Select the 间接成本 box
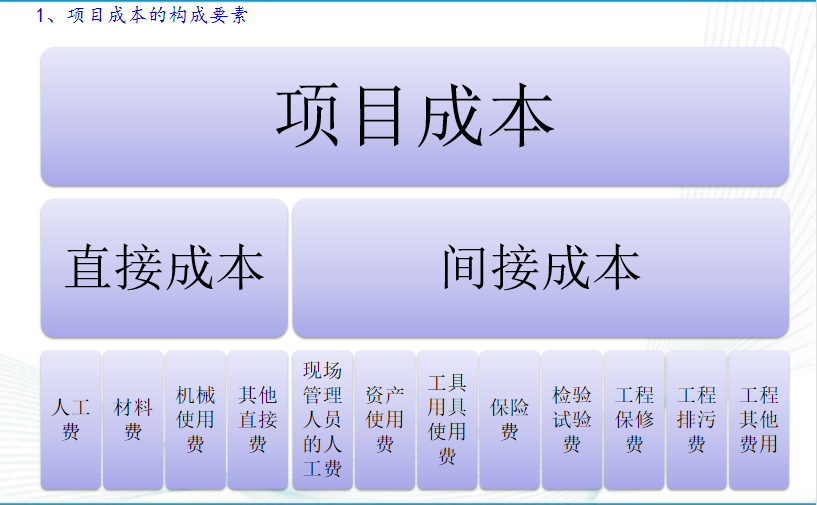Screen dimensions: 817x505 click(541, 268)
